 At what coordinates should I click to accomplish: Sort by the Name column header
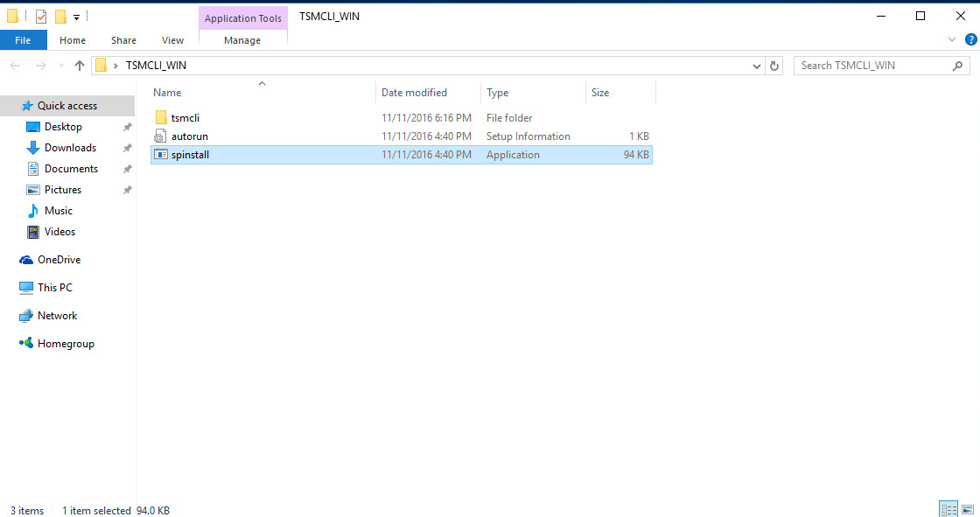pos(167,93)
